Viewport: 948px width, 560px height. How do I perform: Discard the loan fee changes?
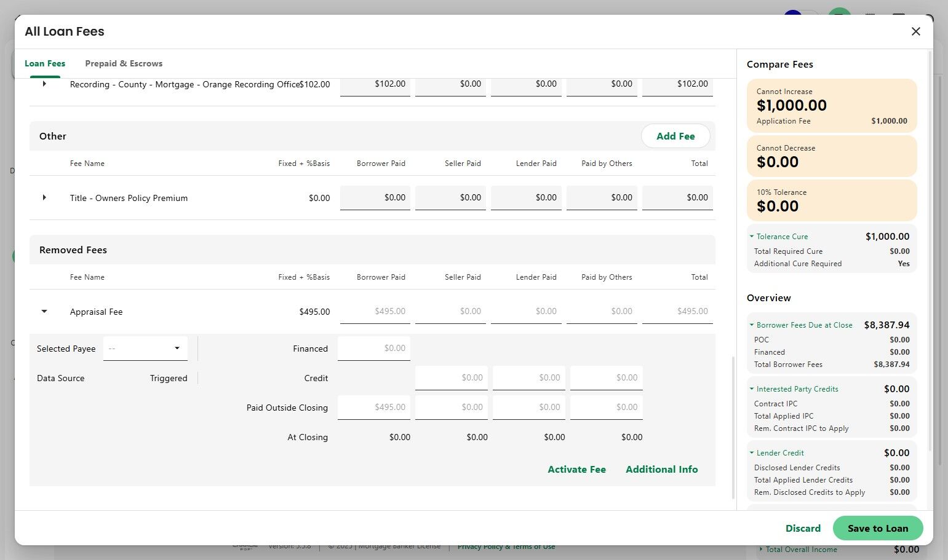click(803, 528)
